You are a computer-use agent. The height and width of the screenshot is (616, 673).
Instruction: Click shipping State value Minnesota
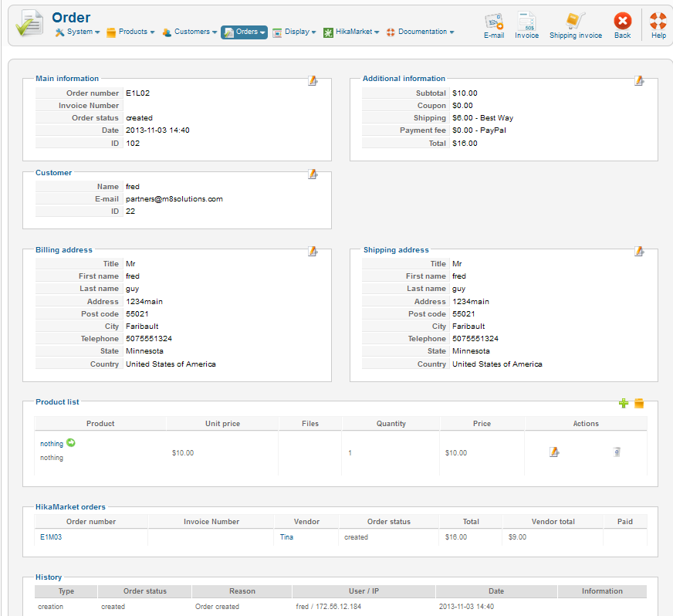(471, 351)
